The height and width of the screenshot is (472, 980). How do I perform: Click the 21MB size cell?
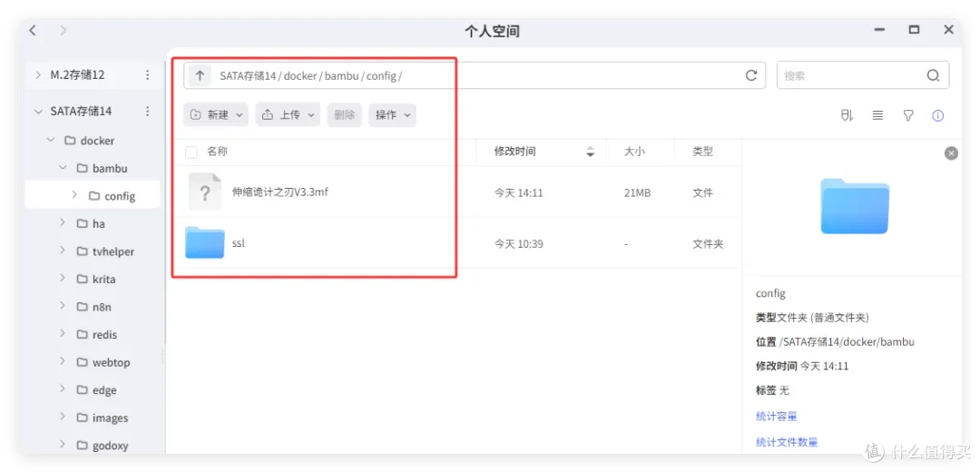point(638,192)
